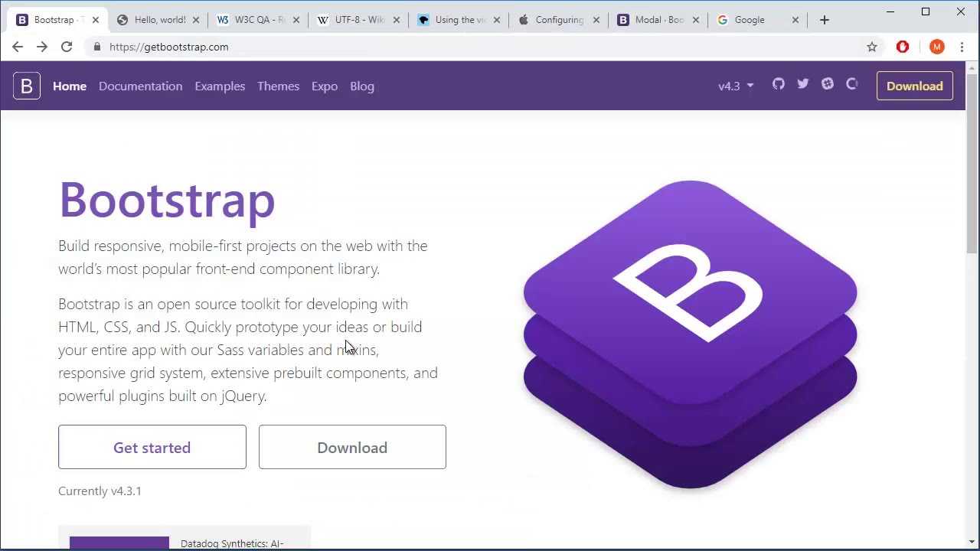Open Themes in the navbar
This screenshot has height=551, width=980.
tap(278, 86)
